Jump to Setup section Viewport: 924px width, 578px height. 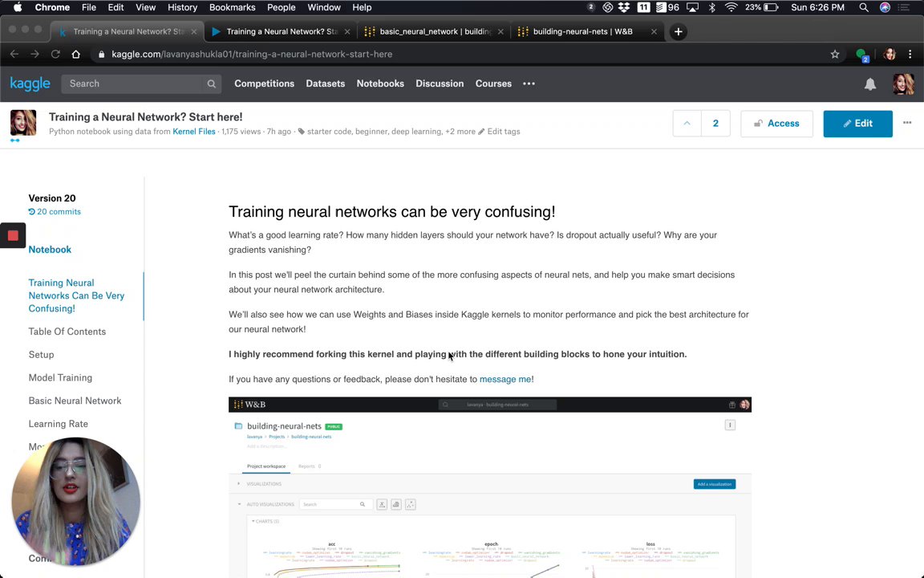[x=41, y=355]
